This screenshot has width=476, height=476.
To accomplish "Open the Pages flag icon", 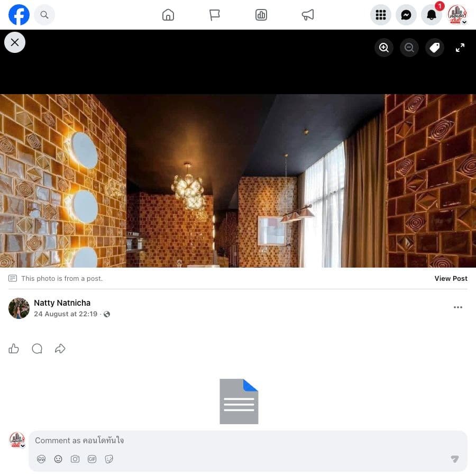I will point(215,15).
